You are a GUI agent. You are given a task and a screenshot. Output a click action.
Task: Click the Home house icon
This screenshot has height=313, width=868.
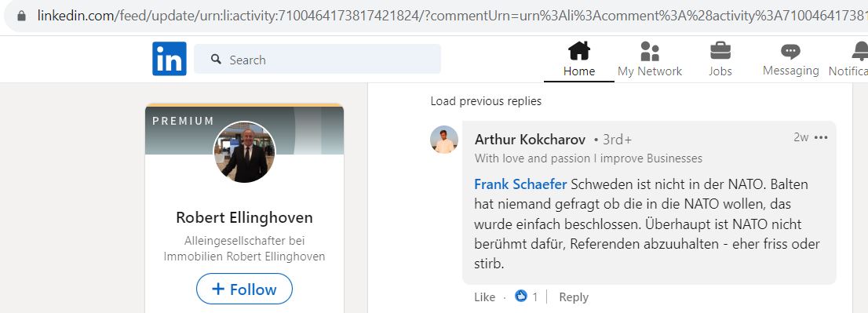point(579,51)
